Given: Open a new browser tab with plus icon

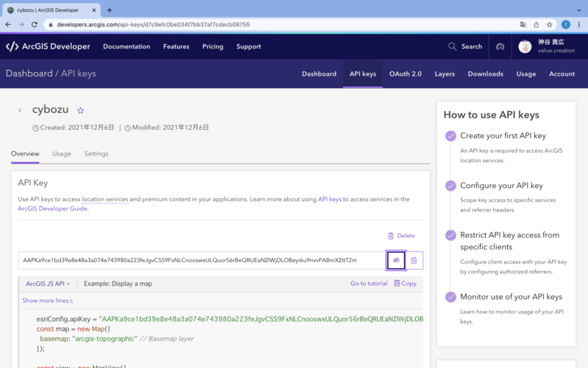Looking at the screenshot, I should 110,10.
